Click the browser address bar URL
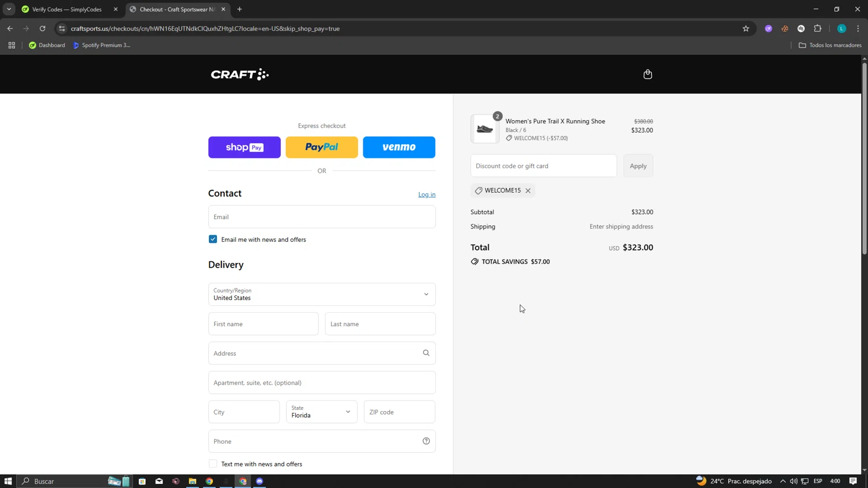 tap(205, 28)
